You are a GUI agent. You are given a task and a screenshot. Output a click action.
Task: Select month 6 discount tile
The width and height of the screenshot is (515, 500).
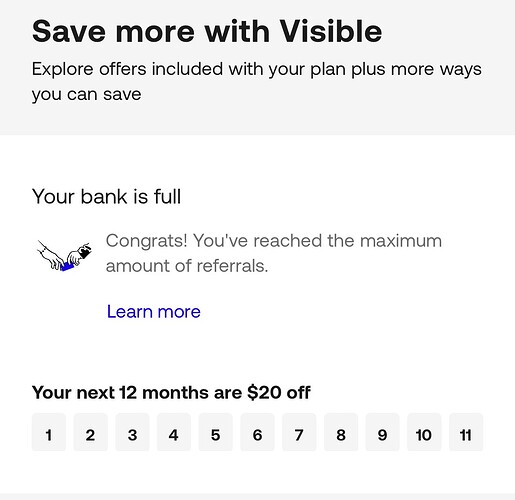pos(257,432)
